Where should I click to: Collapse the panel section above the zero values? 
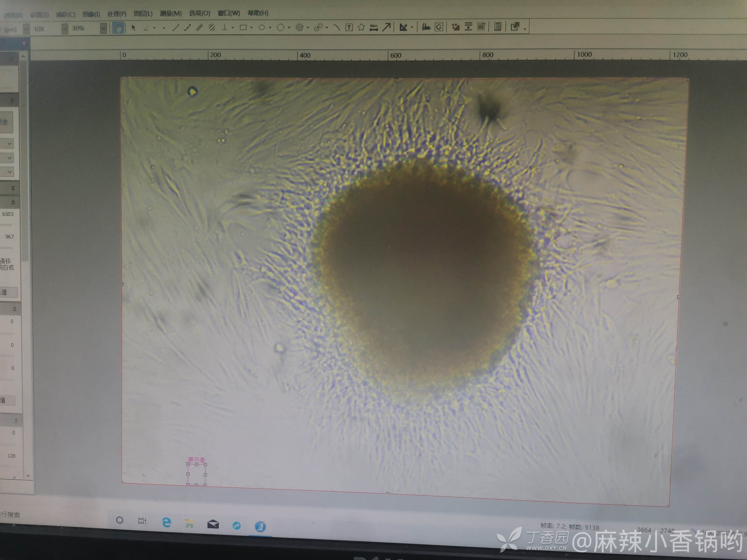point(15,309)
